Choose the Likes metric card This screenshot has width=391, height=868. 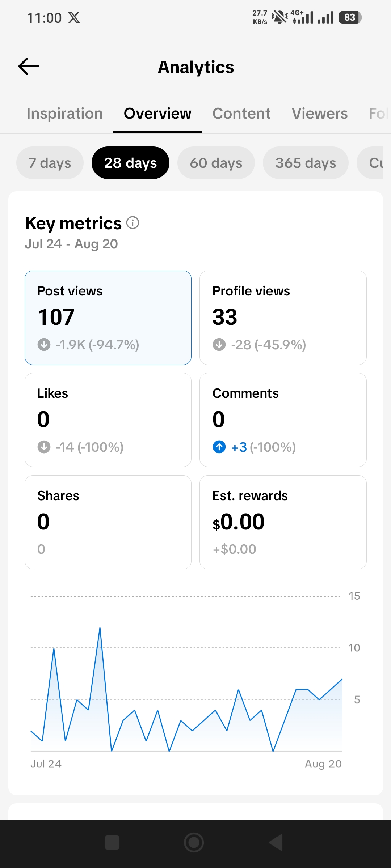pos(108,420)
